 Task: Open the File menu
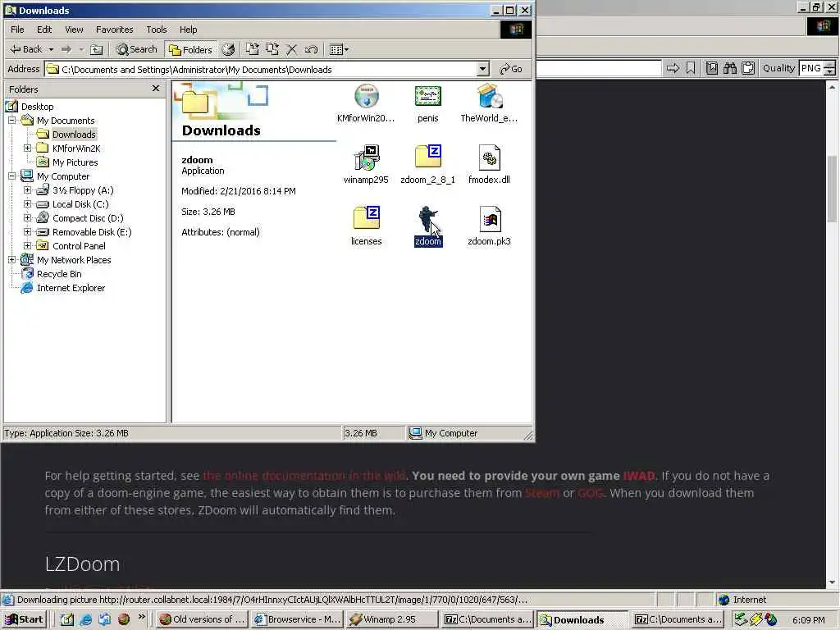17,30
